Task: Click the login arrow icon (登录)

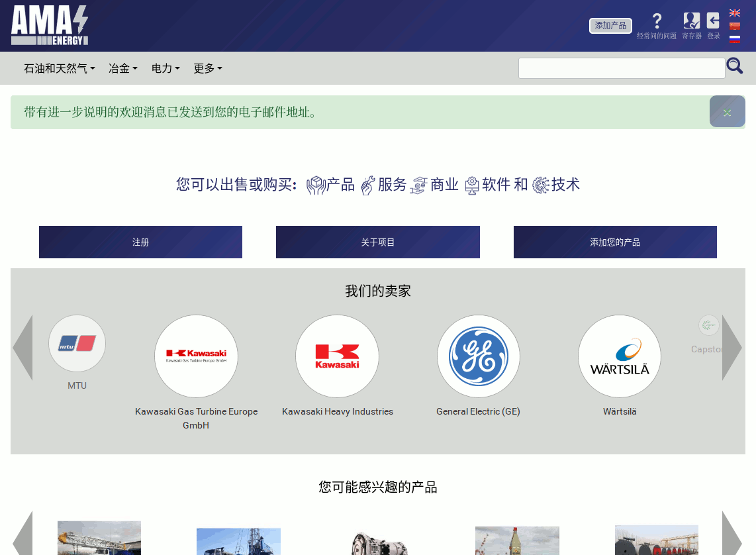Action: 713,21
